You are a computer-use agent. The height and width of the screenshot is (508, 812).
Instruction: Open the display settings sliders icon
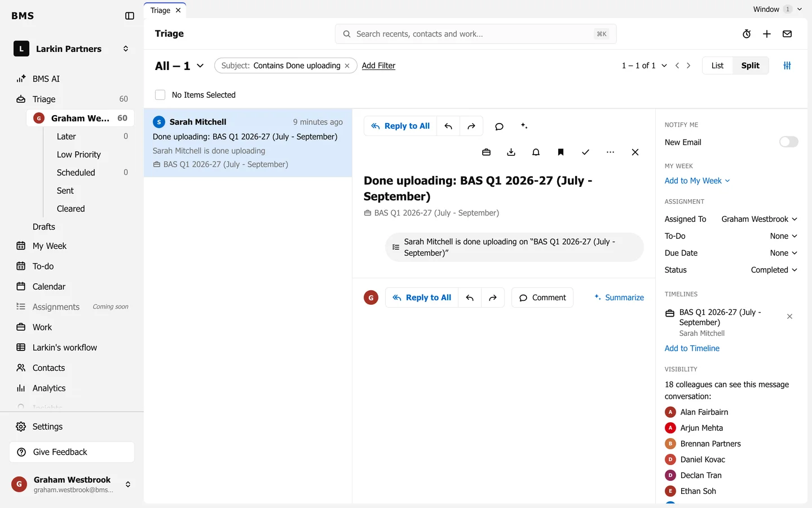pyautogui.click(x=787, y=65)
